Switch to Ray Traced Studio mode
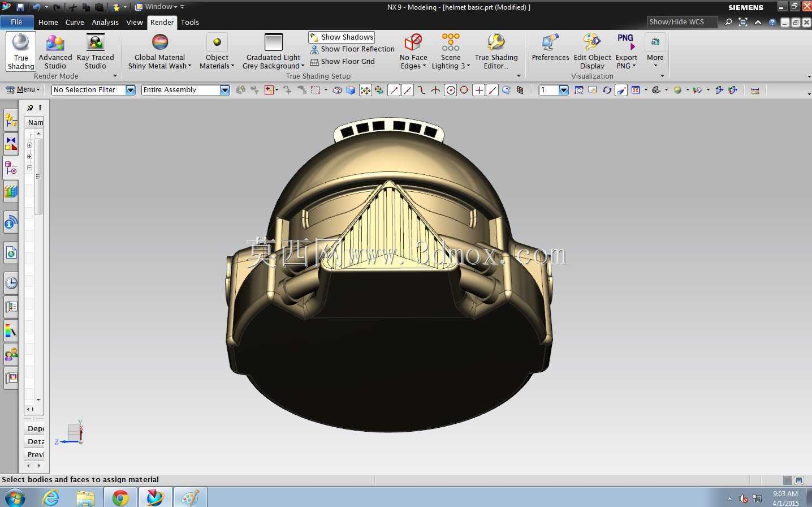 [96, 51]
